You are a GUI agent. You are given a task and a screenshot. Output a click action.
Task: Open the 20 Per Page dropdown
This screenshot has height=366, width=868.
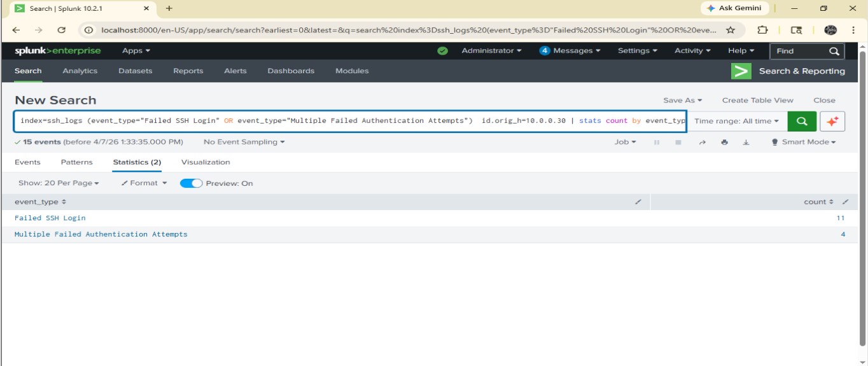59,183
